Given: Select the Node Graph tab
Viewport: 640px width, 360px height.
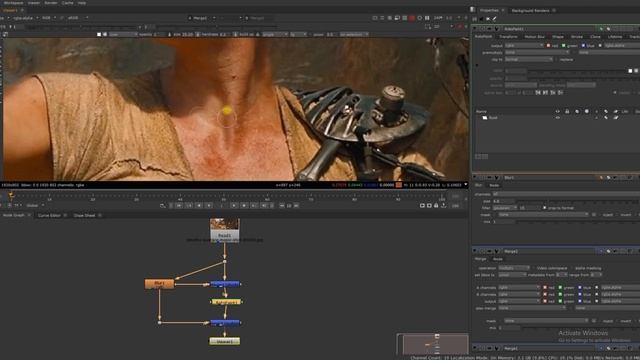Looking at the screenshot, I should click(13, 215).
